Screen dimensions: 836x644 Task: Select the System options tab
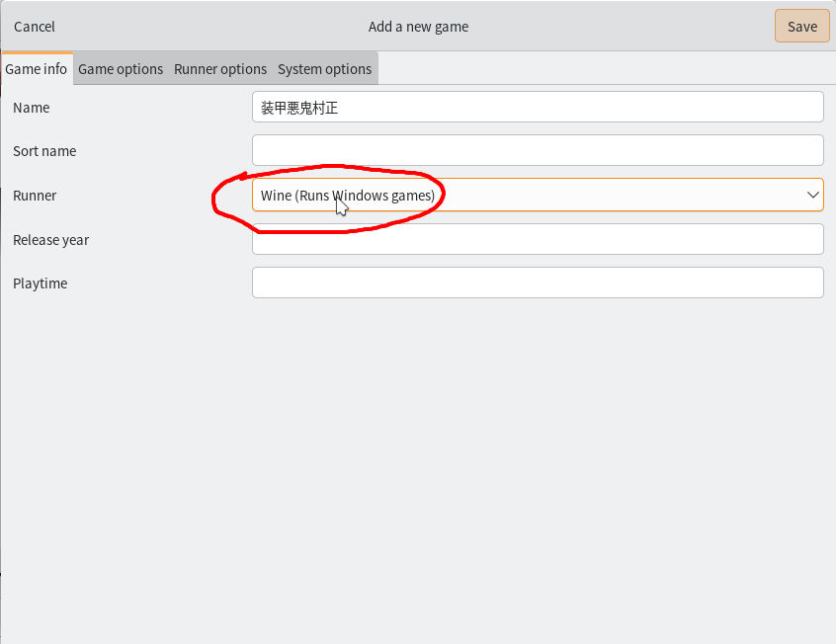click(x=324, y=69)
